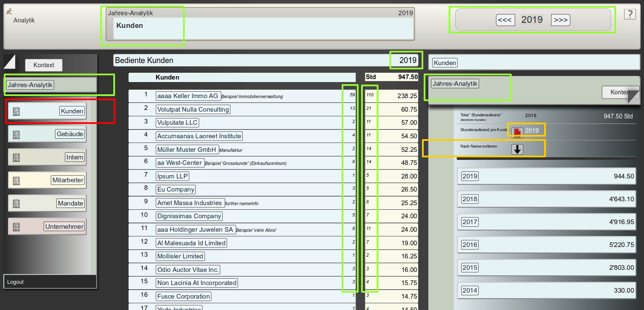Click the down arrow to sort by name

pyautogui.click(x=517, y=149)
